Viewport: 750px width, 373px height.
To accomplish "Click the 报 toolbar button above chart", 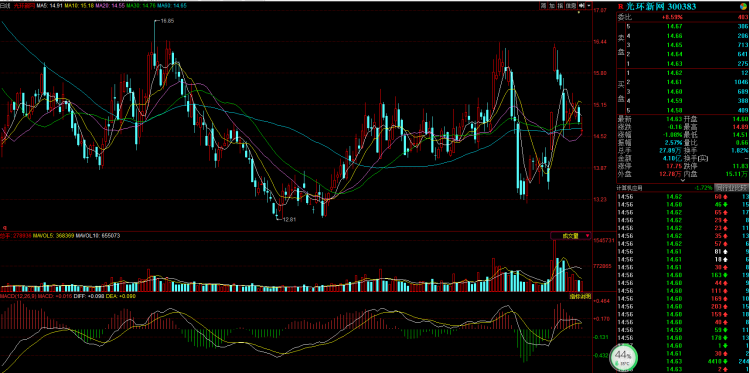I will point(560,6).
